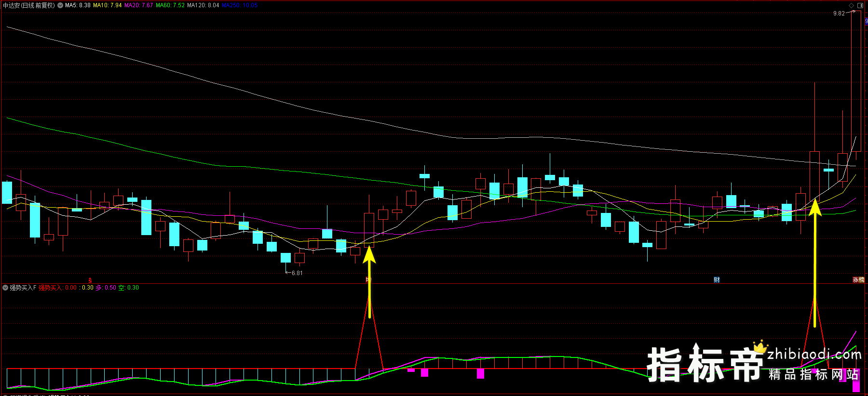868x396 pixels.
Task: Select the yellow MA10: 7.94 label
Action: click(x=108, y=5)
